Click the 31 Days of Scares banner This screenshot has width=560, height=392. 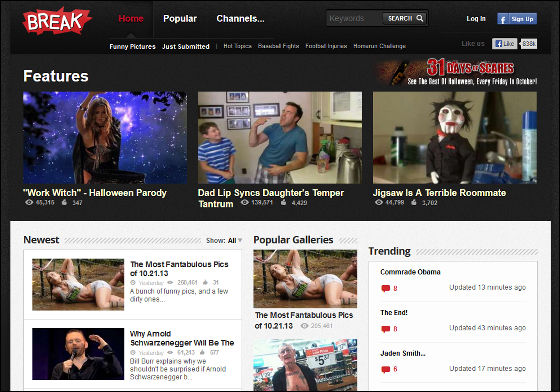click(x=455, y=72)
